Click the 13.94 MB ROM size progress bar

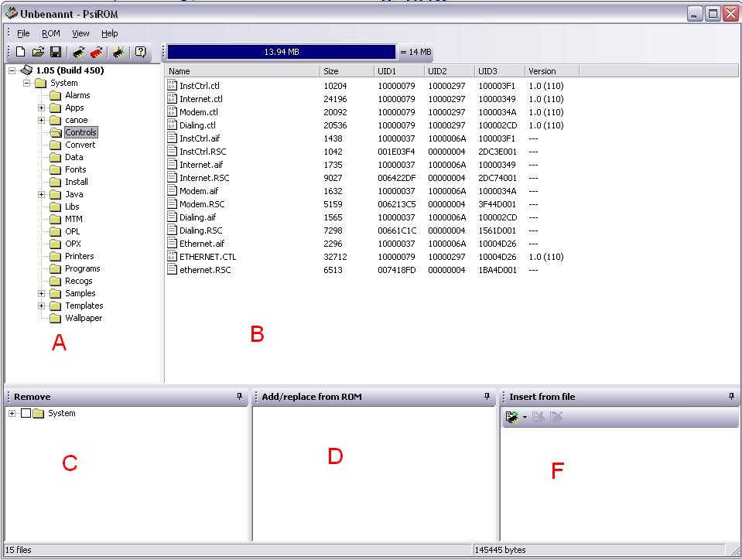(282, 52)
